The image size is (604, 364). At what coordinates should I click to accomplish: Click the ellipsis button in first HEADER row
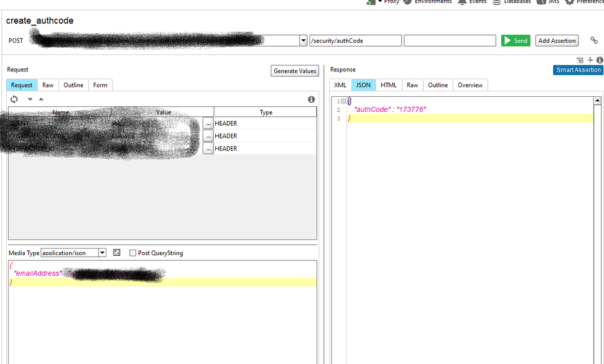pyautogui.click(x=208, y=123)
